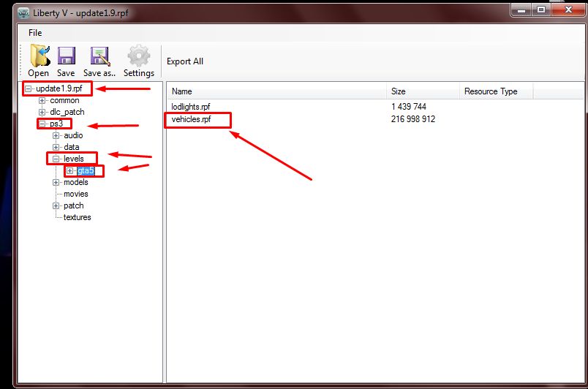Click the Open folder icon in toolbar
The height and width of the screenshot is (389, 588).
click(39, 56)
